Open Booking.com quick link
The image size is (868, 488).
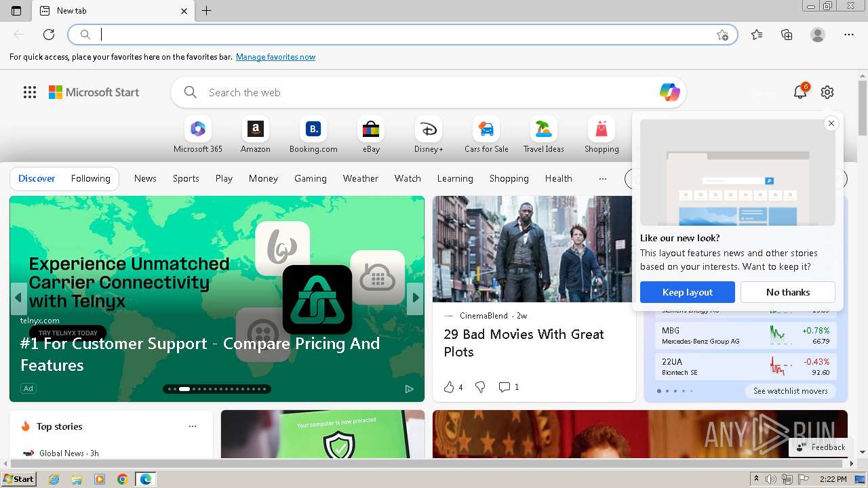tap(313, 135)
